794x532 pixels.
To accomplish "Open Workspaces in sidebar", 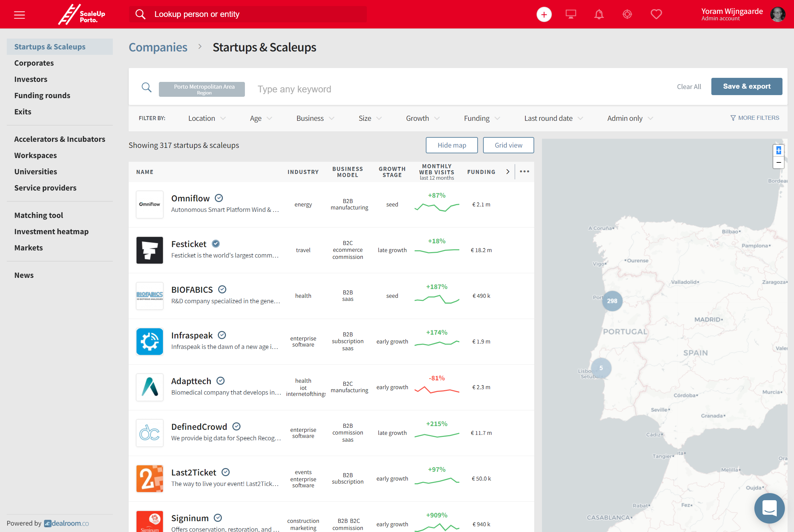I will point(36,155).
